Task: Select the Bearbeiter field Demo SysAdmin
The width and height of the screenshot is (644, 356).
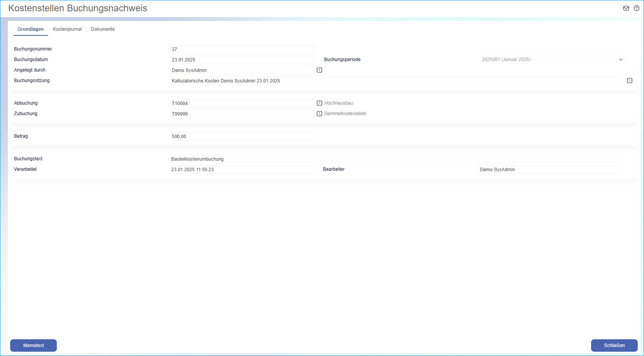Action: click(x=549, y=170)
